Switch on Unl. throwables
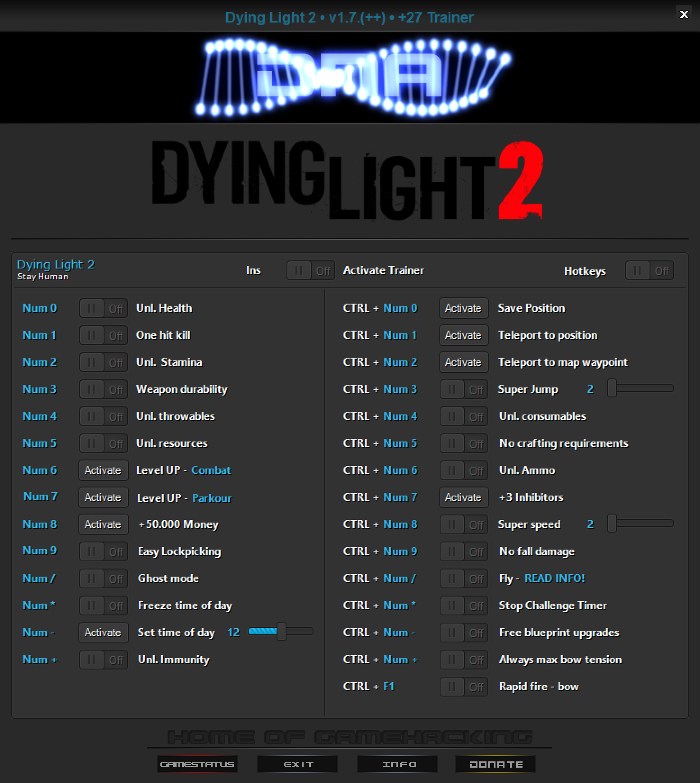Viewport: 700px width, 783px height. (x=104, y=416)
